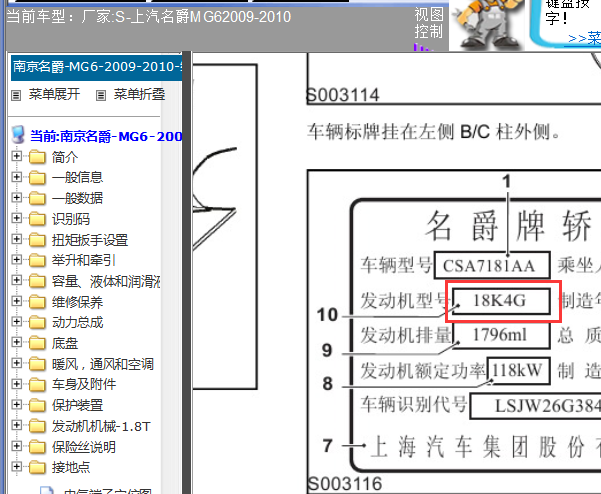
Task: Click the 动力总成 folder icon
Action: (x=37, y=322)
